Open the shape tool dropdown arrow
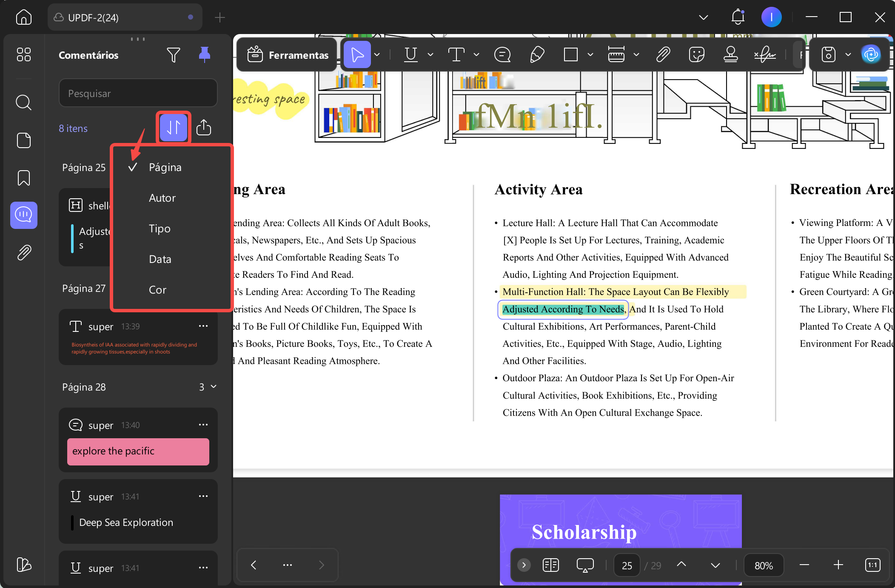This screenshot has height=588, width=895. [590, 54]
